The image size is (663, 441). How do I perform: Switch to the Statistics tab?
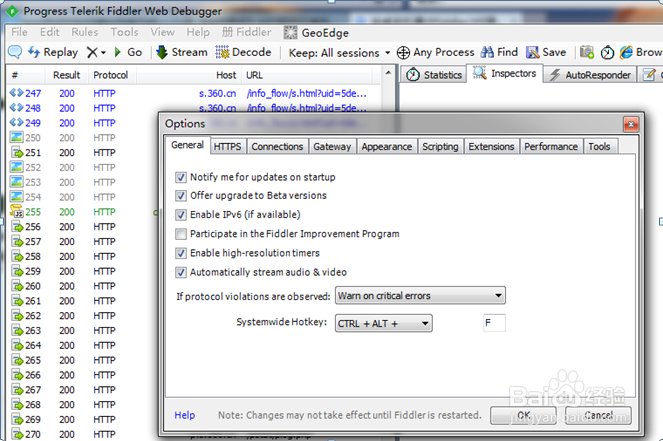[434, 75]
